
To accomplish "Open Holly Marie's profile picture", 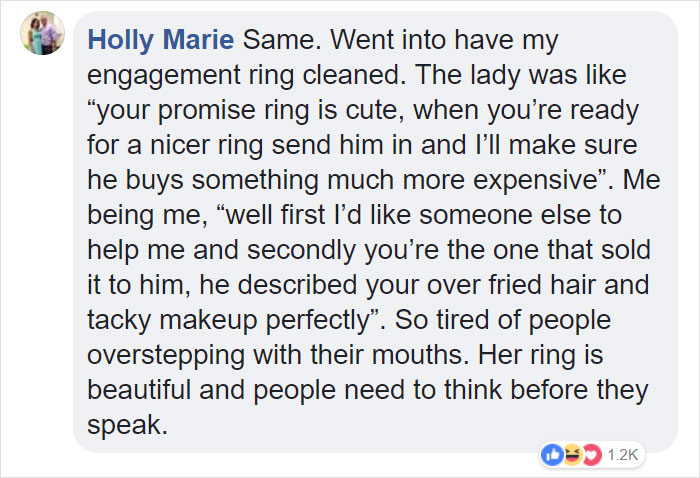I will (42, 36).
